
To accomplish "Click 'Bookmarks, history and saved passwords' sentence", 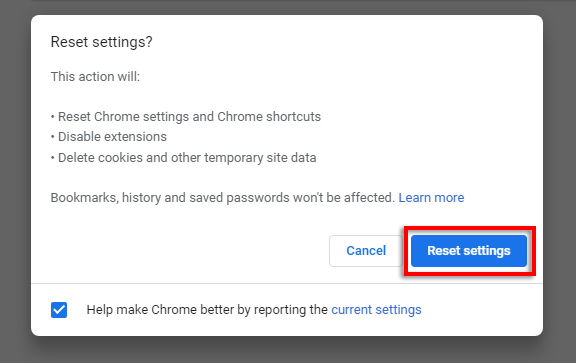I will 222,198.
